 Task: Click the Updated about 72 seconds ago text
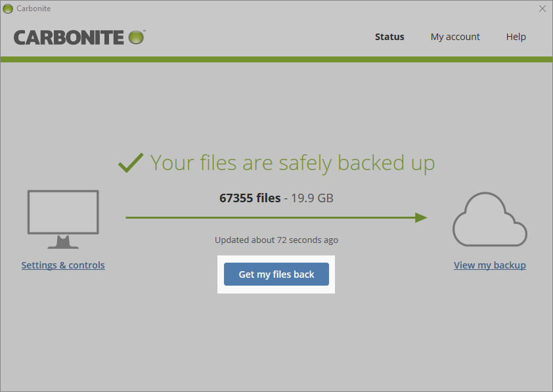tap(276, 240)
